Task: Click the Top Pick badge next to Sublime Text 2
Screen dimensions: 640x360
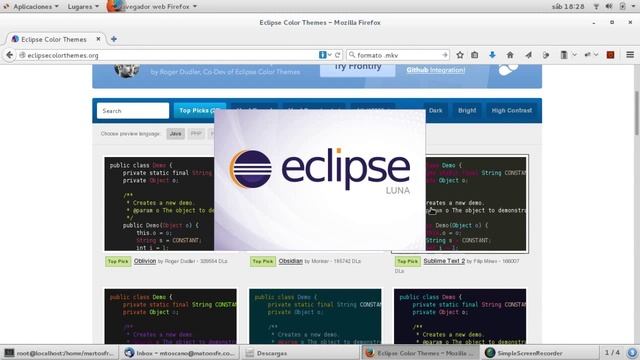Action: click(408, 262)
